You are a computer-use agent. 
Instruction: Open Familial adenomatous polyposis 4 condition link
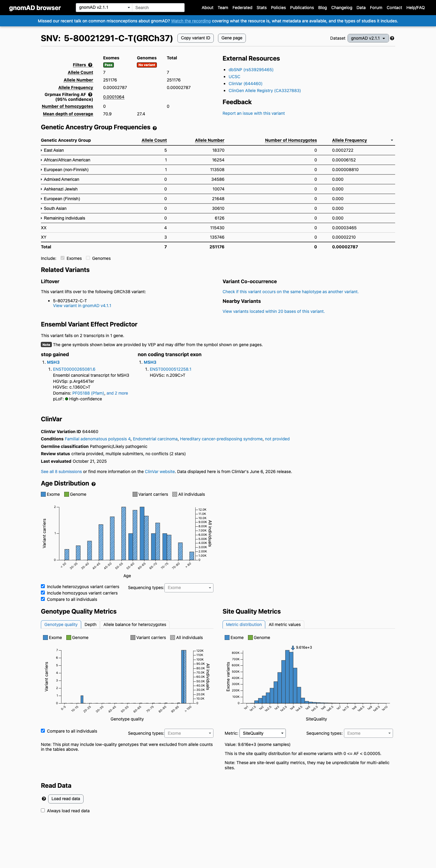click(x=98, y=439)
